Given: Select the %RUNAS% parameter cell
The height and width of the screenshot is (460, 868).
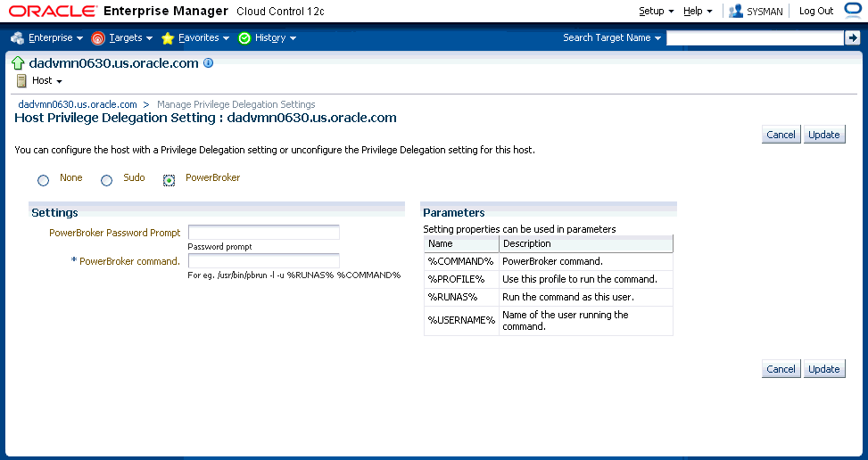Looking at the screenshot, I should pos(462,297).
